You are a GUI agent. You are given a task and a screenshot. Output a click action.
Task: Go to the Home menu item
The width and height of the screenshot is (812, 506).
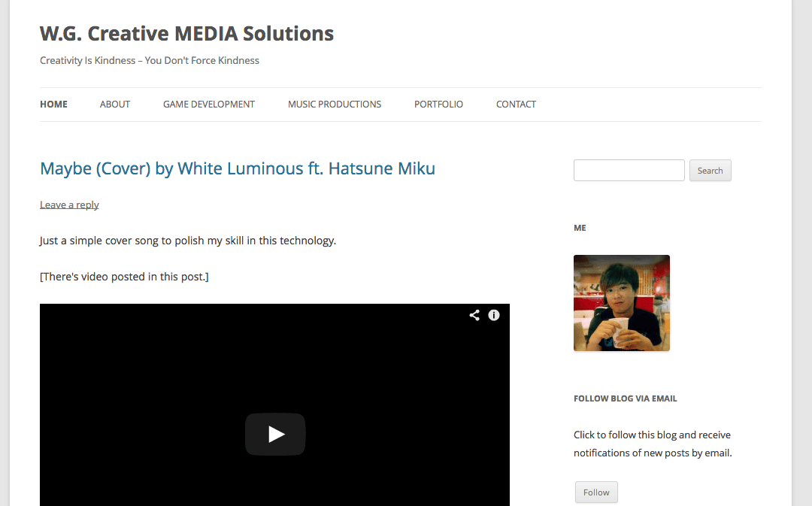[x=54, y=104]
